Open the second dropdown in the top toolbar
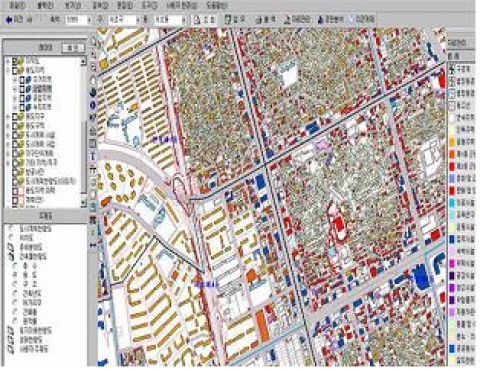This screenshot has width=480, height=371. [x=123, y=20]
